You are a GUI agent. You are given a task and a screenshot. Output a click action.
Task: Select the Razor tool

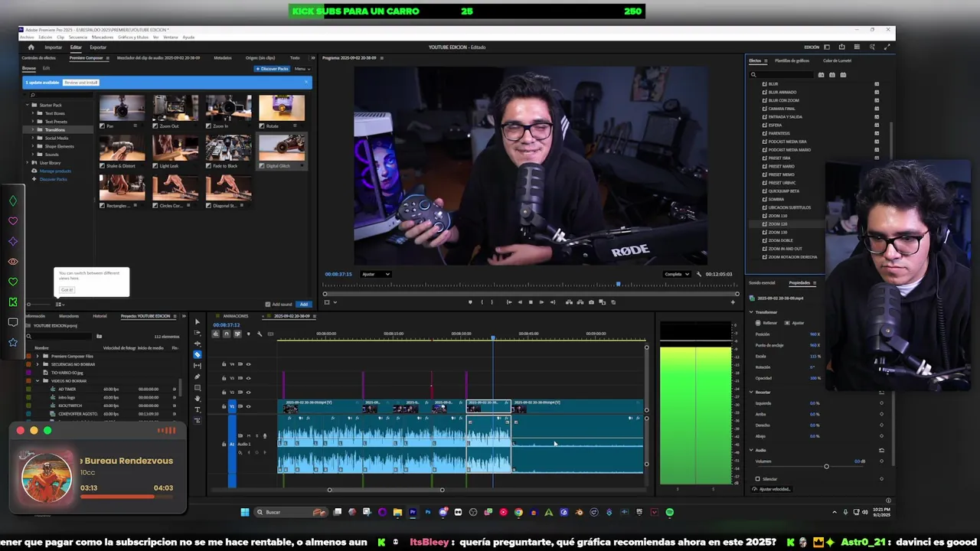[197, 354]
